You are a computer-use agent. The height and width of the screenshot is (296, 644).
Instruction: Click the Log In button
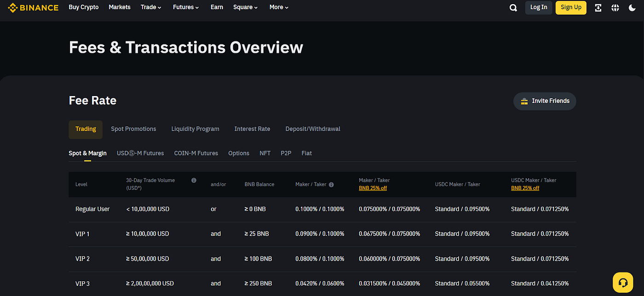[538, 7]
